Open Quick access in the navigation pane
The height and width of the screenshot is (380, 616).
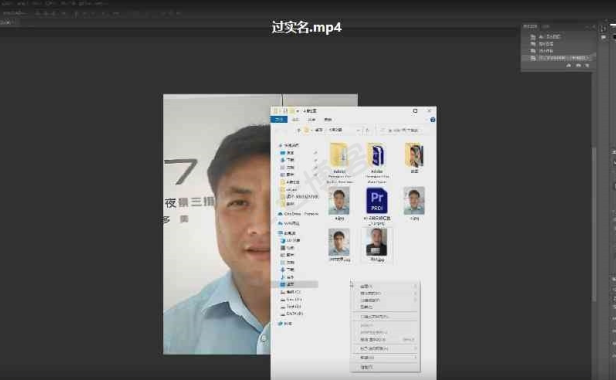pyautogui.click(x=290, y=145)
